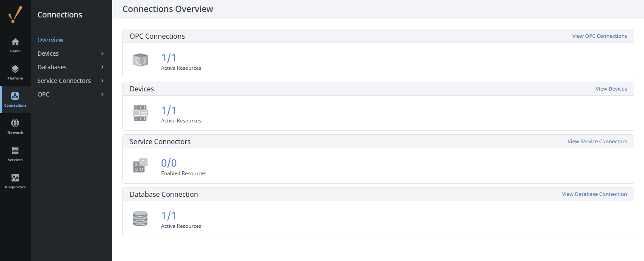The height and width of the screenshot is (261, 644).
Task: Open the View Database Connection link
Action: (x=594, y=194)
